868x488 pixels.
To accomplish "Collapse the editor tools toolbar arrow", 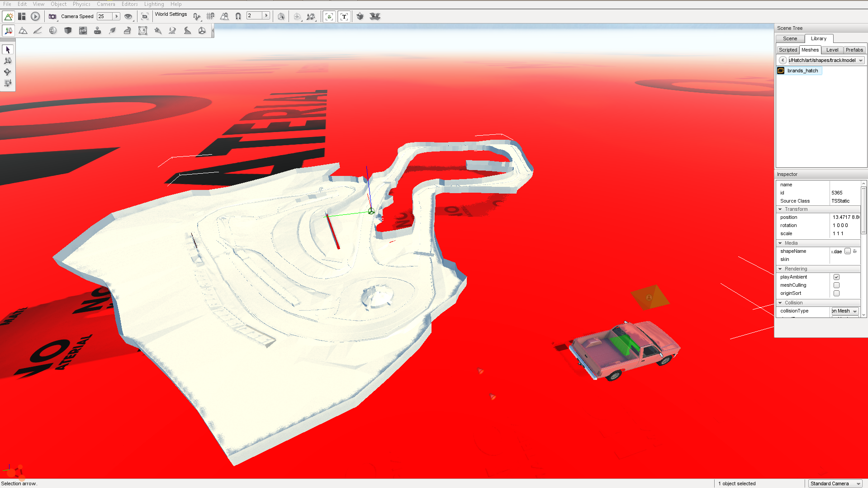I will (x=213, y=31).
